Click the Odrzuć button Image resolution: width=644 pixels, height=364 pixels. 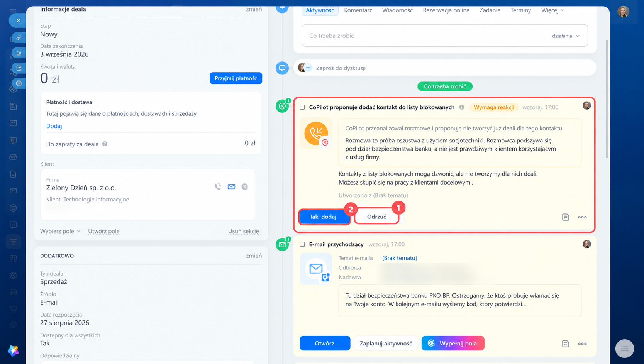376,217
